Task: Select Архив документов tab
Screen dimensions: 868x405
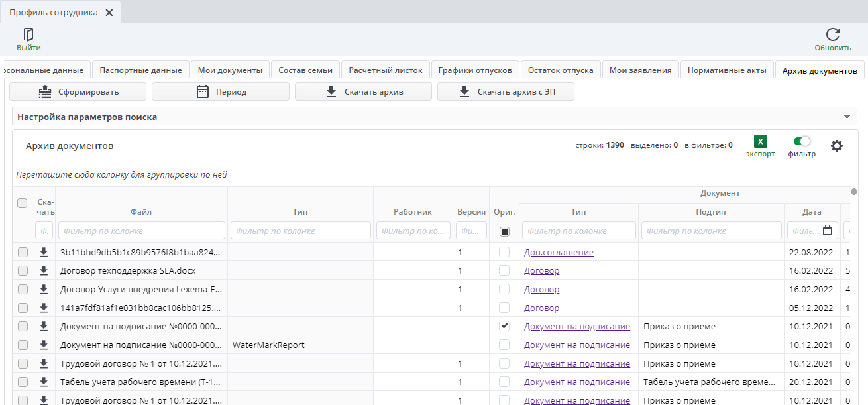Action: click(x=819, y=70)
